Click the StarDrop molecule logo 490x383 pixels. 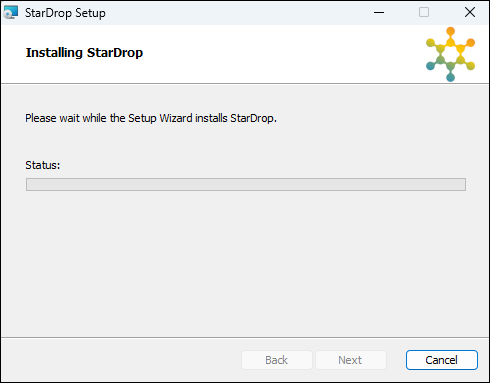click(x=450, y=54)
